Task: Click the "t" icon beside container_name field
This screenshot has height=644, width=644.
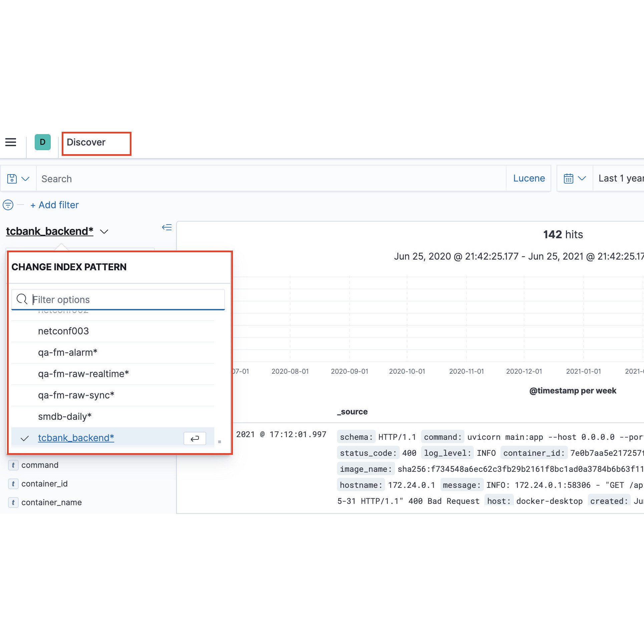Action: [13, 502]
